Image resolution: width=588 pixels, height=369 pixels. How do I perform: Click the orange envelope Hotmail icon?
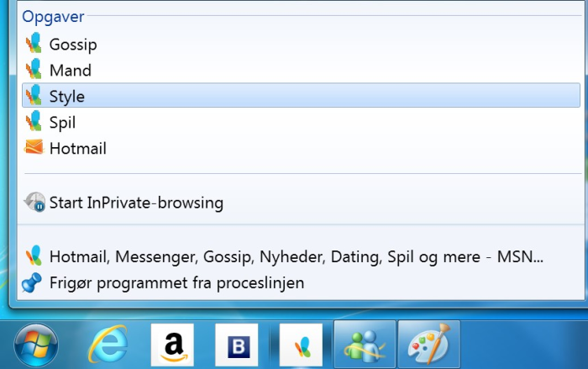[x=34, y=147]
